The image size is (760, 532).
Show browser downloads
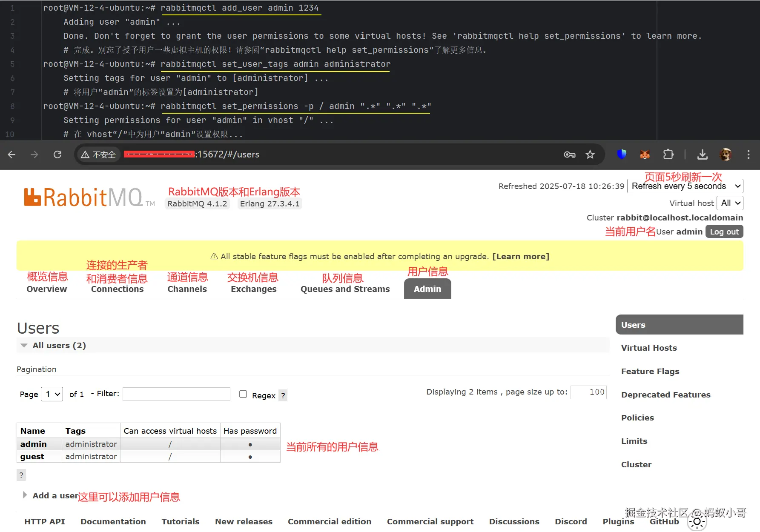[x=703, y=154]
